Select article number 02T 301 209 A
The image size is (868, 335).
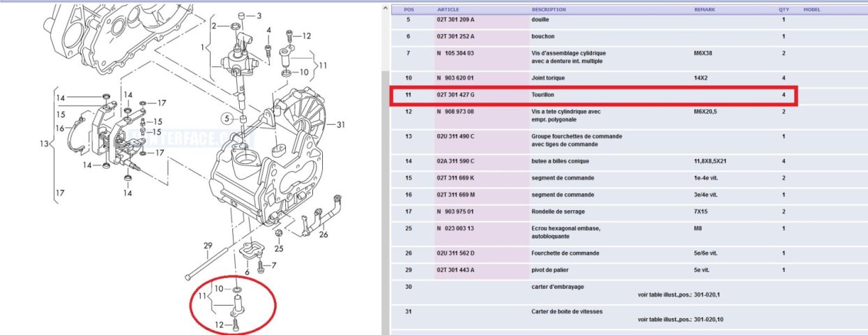455,20
